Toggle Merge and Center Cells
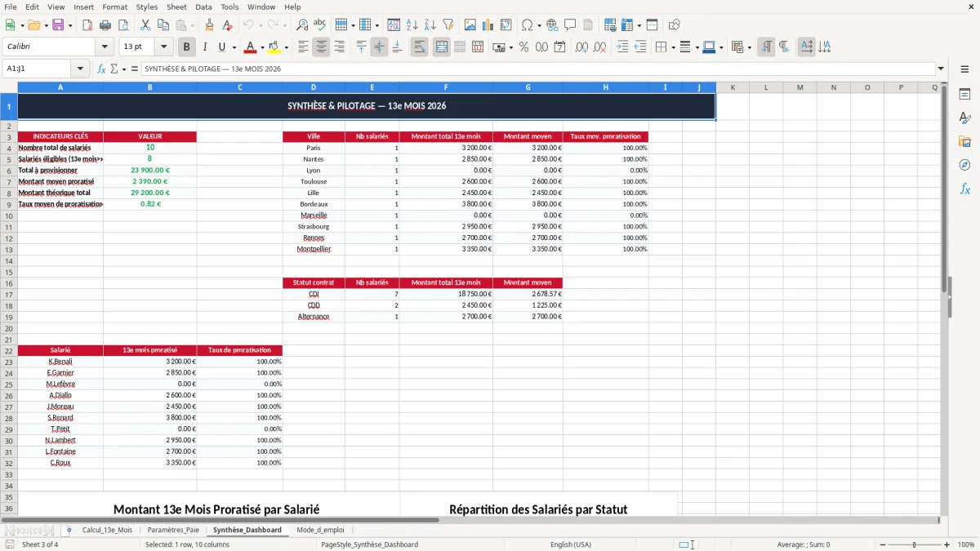This screenshot has height=551, width=980. pyautogui.click(x=442, y=47)
